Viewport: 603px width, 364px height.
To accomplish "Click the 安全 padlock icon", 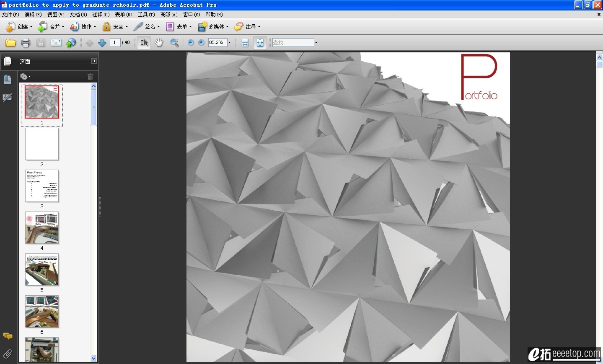I will click(x=106, y=27).
